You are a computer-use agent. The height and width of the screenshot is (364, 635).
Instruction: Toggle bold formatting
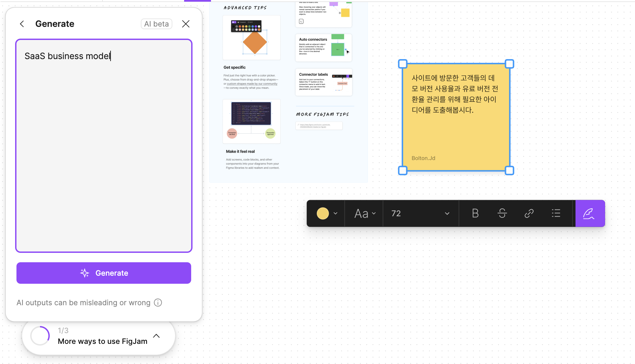tap(475, 214)
